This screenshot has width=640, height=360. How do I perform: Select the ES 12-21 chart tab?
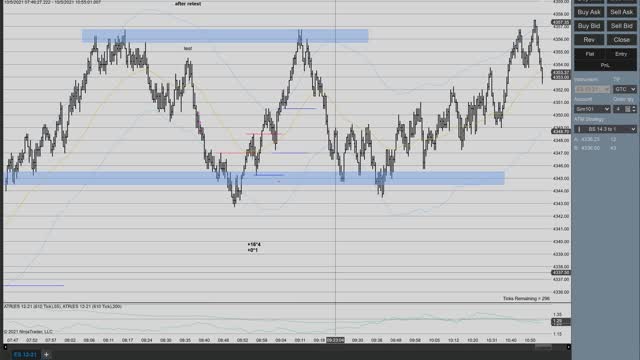point(25,355)
